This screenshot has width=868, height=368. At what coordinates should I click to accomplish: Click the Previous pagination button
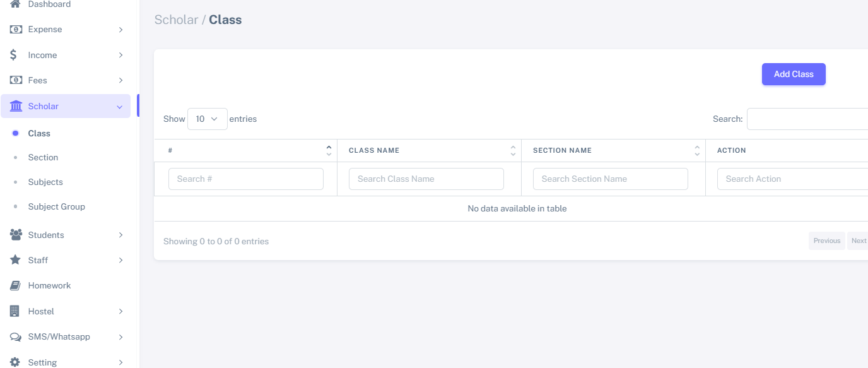(826, 240)
